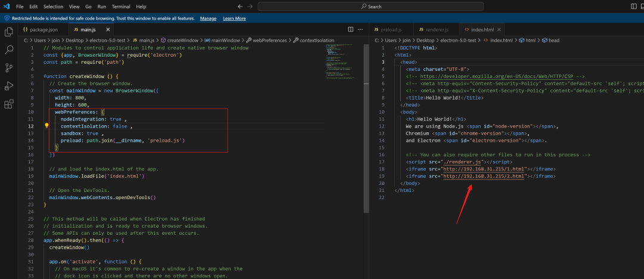Open the Run menu
Image resolution: width=644 pixels, height=279 pixels.
click(101, 7)
